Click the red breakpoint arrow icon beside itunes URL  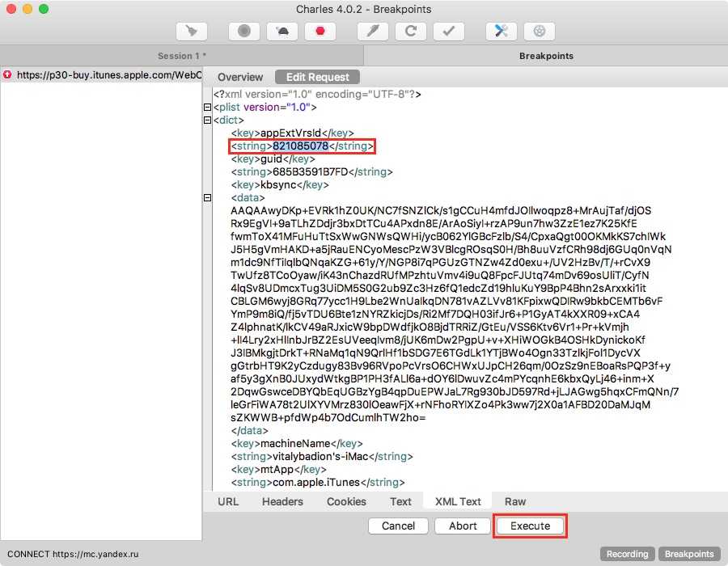pyautogui.click(x=7, y=74)
